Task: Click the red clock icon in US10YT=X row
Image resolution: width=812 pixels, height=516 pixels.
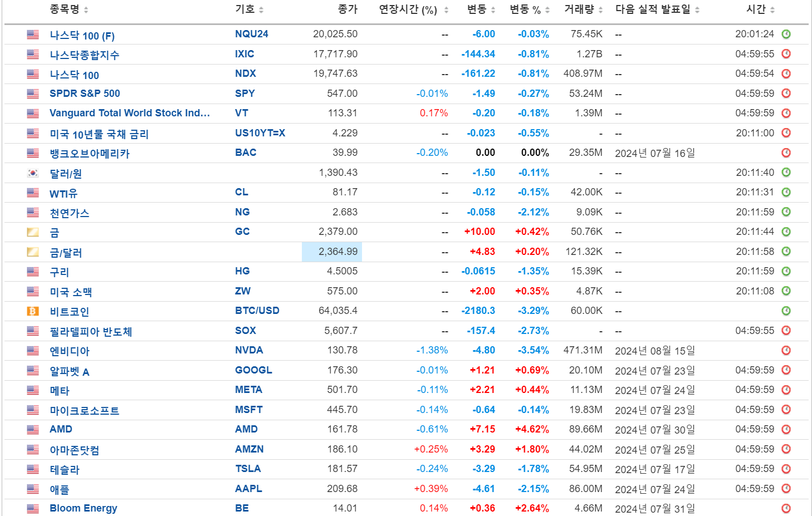Action: click(x=786, y=133)
